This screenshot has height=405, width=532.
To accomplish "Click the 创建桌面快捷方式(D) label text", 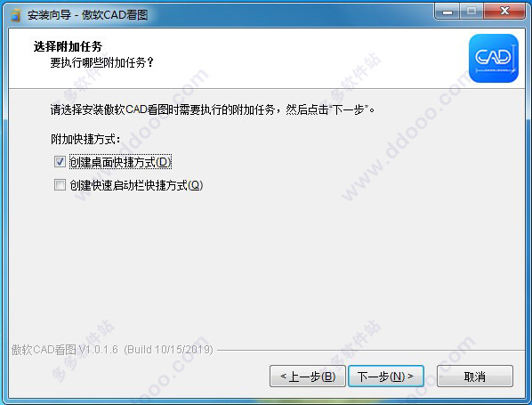I will (x=120, y=162).
